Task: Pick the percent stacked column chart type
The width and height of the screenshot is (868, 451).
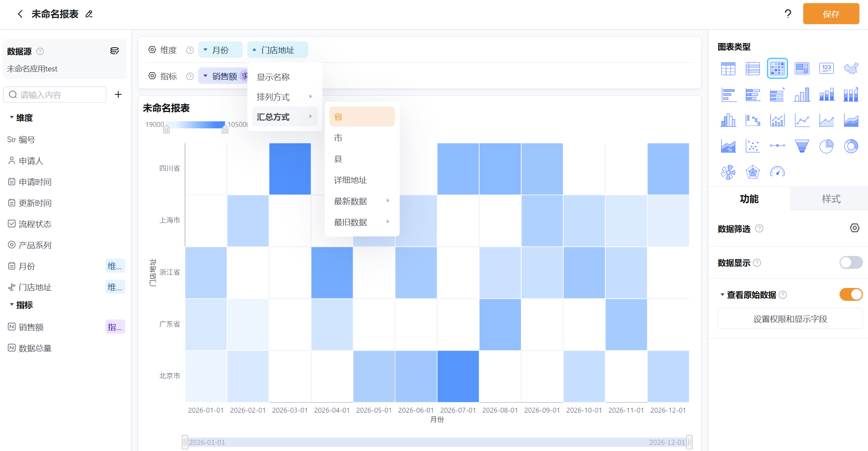Action: 851,95
